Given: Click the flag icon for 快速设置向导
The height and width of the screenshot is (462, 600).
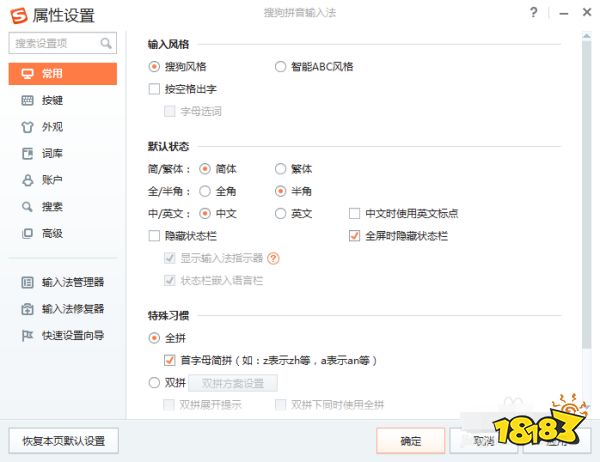Looking at the screenshot, I should [x=27, y=336].
